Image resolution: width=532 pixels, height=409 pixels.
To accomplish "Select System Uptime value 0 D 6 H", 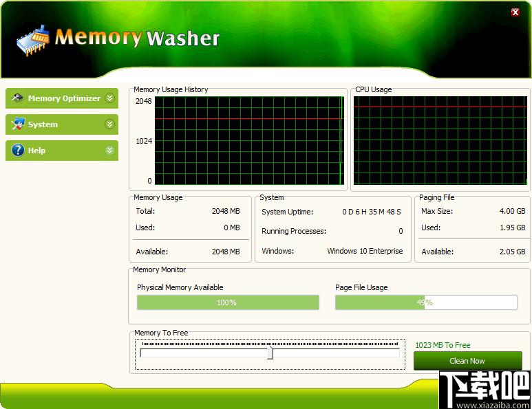I will [372, 212].
